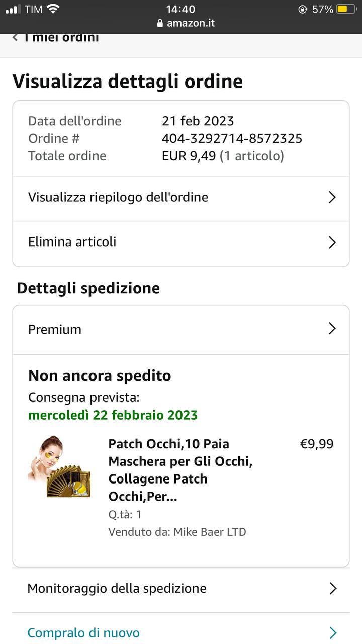Screen dimensions: 362x644
Task: Tap the Monitoraggio della spedizione label
Action: [117, 589]
